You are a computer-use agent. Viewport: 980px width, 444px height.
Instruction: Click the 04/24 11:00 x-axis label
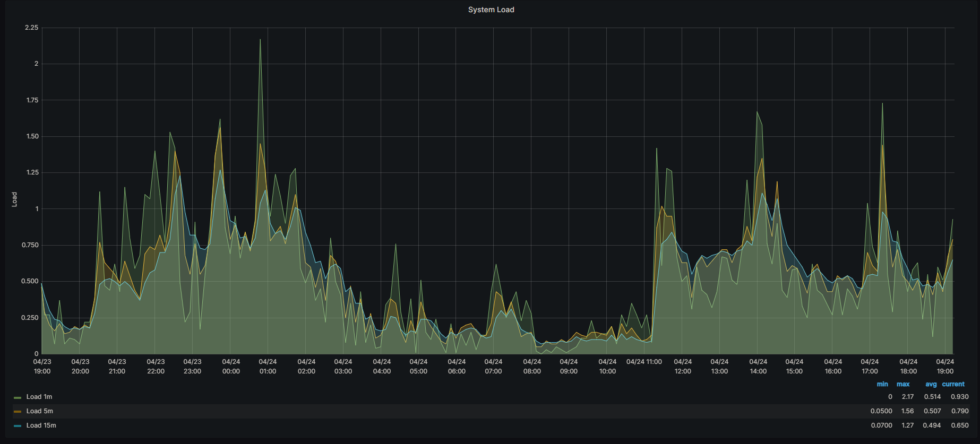point(644,362)
